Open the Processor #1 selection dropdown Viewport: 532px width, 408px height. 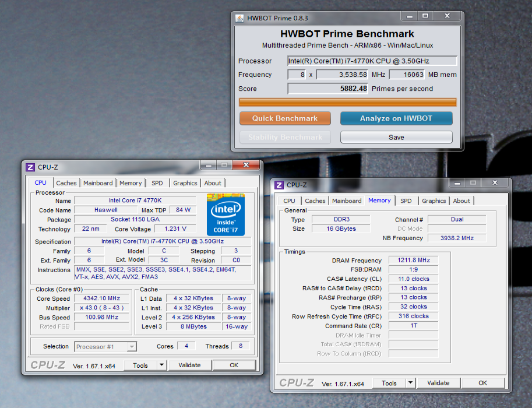coord(105,347)
